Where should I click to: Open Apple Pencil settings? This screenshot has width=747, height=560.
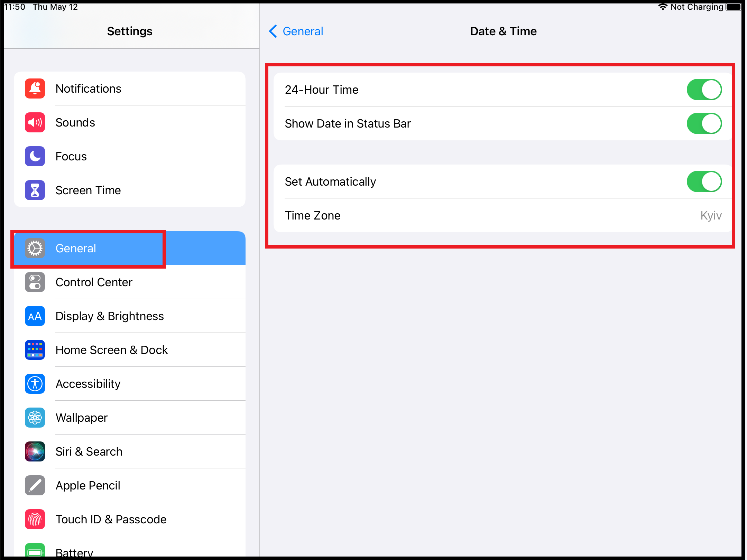point(88,485)
